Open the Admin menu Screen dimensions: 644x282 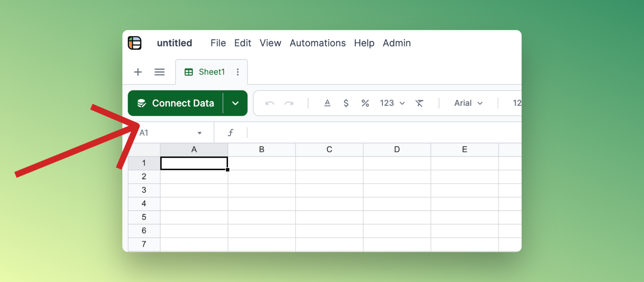[397, 43]
